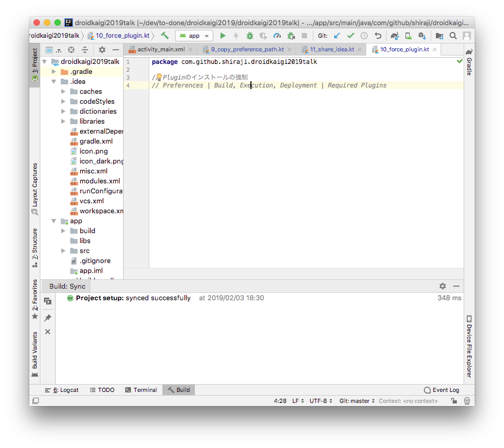
Task: Switch to 9_copy_preference_path.kt tab
Action: pyautogui.click(x=247, y=49)
